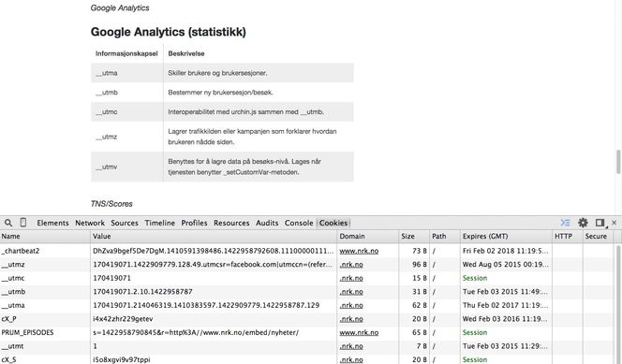Select the Cookies tab
The image size is (622, 364).
333,223
